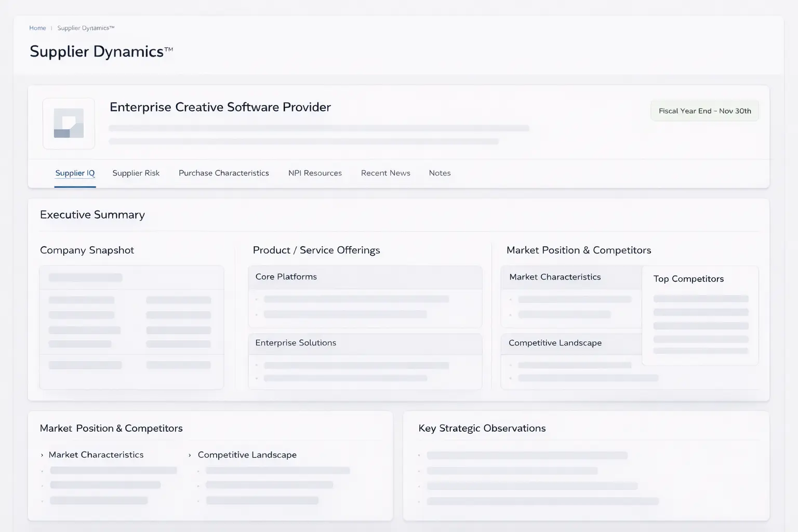Click the Home breadcrumb link
798x532 pixels.
click(x=37, y=28)
